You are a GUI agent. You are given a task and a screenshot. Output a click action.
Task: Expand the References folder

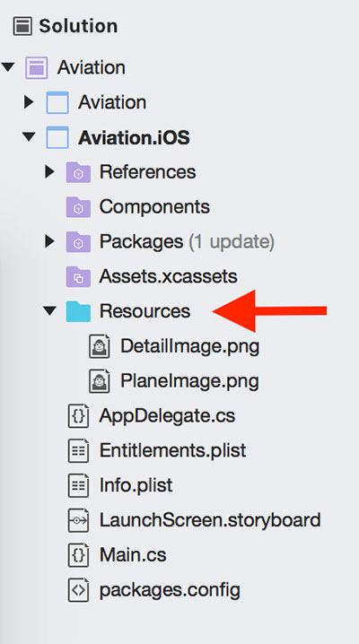pos(49,171)
